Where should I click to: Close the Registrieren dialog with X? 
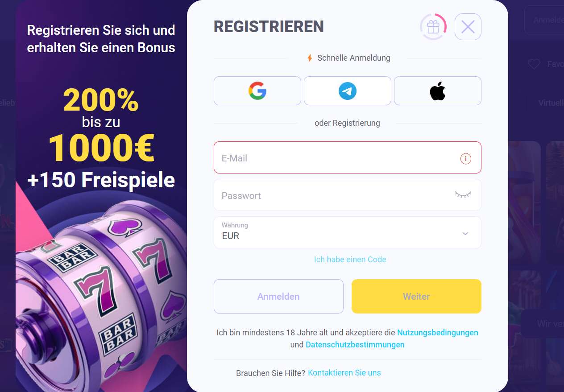[x=468, y=27]
